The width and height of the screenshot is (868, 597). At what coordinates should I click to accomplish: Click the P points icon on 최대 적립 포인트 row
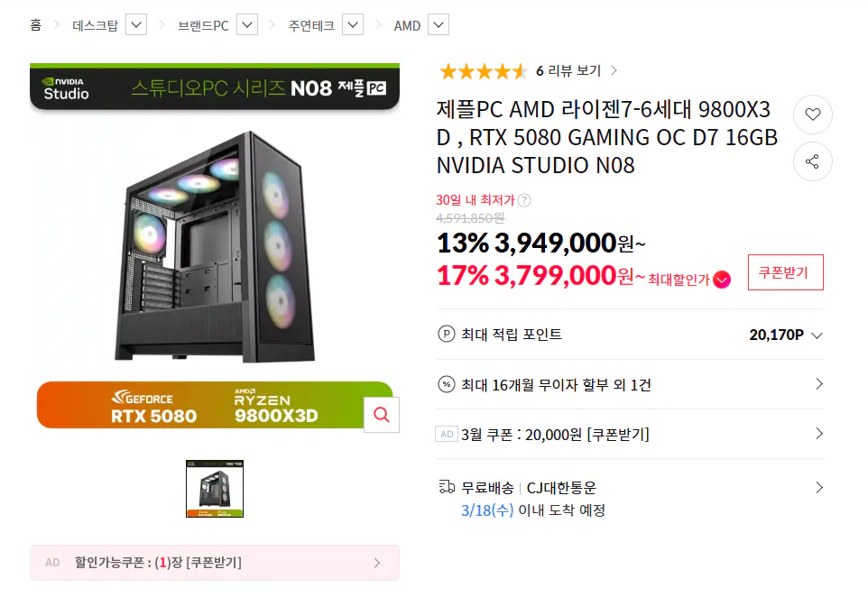click(x=446, y=334)
